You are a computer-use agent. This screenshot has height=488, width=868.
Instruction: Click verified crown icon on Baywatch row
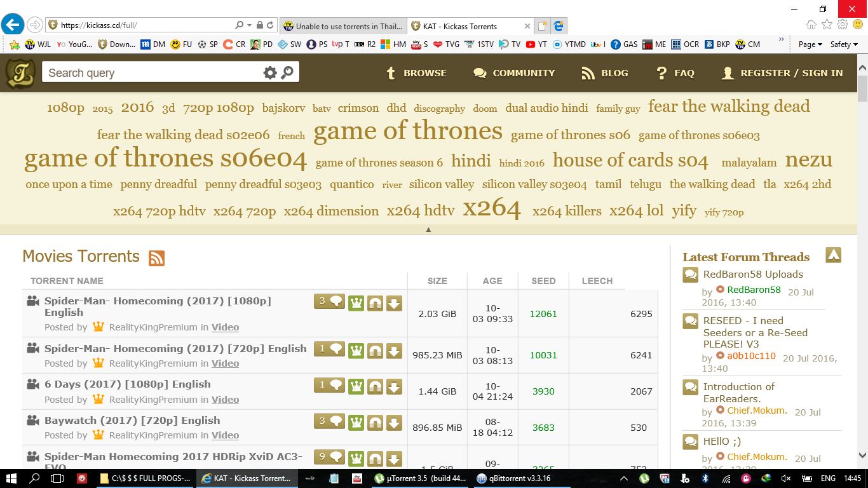(356, 423)
